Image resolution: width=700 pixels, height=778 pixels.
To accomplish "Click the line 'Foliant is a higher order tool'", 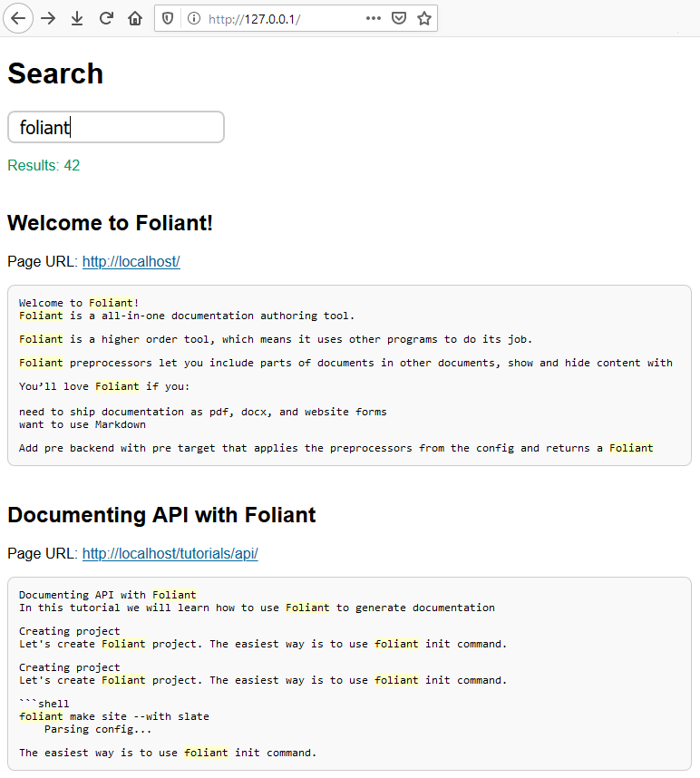I will pyautogui.click(x=276, y=339).
